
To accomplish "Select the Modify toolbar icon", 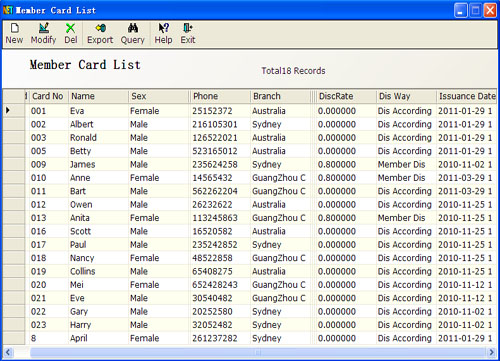I will point(43,33).
